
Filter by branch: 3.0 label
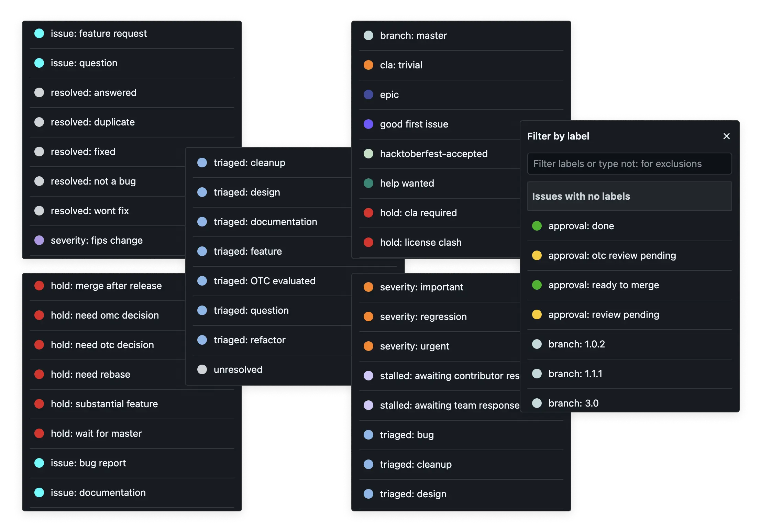tap(629, 402)
